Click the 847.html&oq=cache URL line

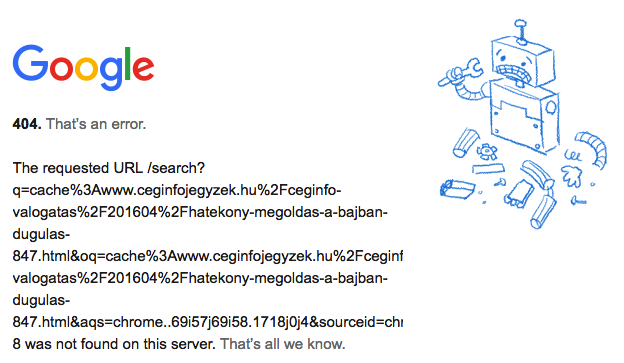point(207,256)
